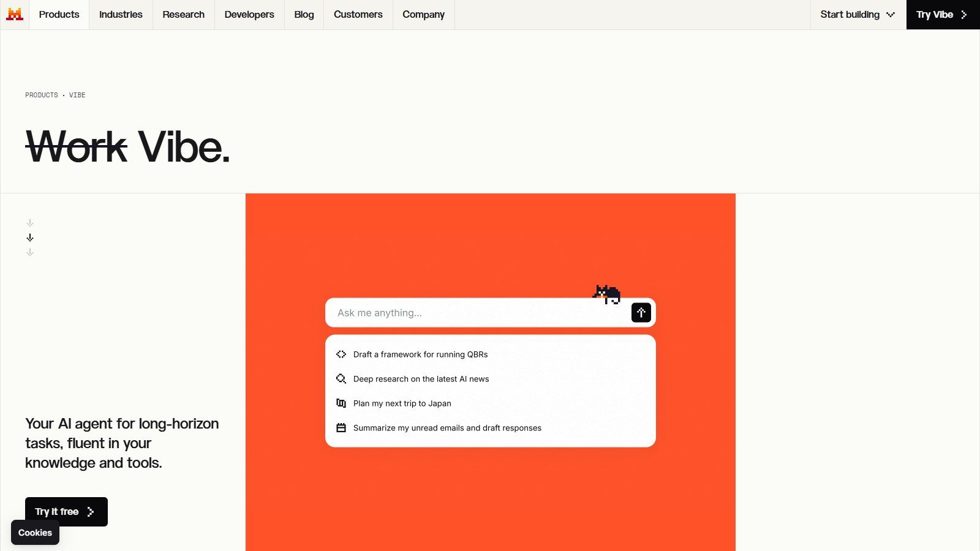The width and height of the screenshot is (980, 551).
Task: Click the Try it free button
Action: pyautogui.click(x=66, y=512)
